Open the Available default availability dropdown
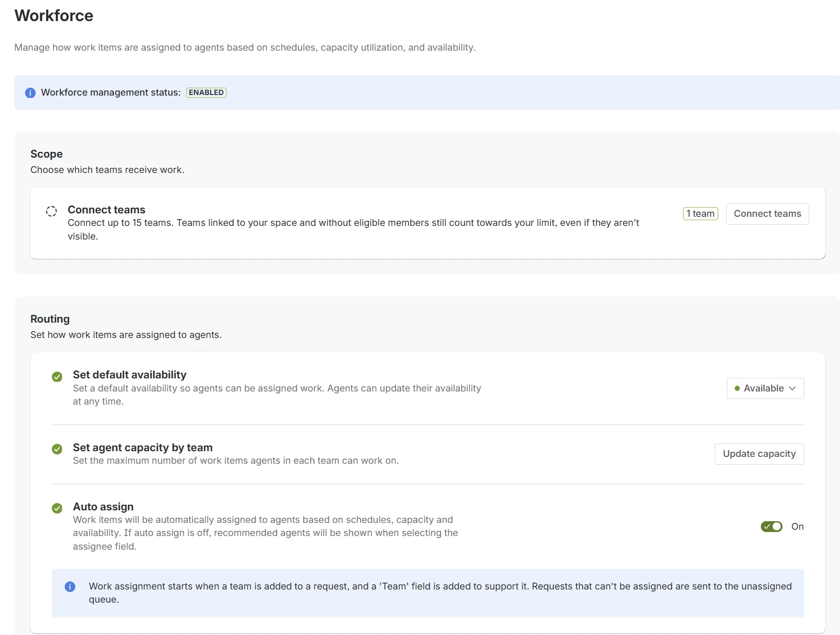840x635 pixels. click(765, 389)
